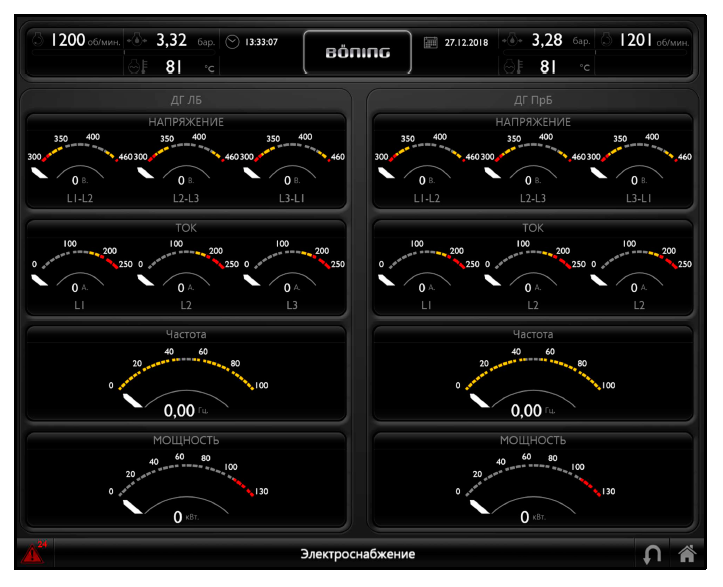Click the L1-L2 voltage gauge in ДГ ЛБ
The image size is (723, 587).
(79, 165)
